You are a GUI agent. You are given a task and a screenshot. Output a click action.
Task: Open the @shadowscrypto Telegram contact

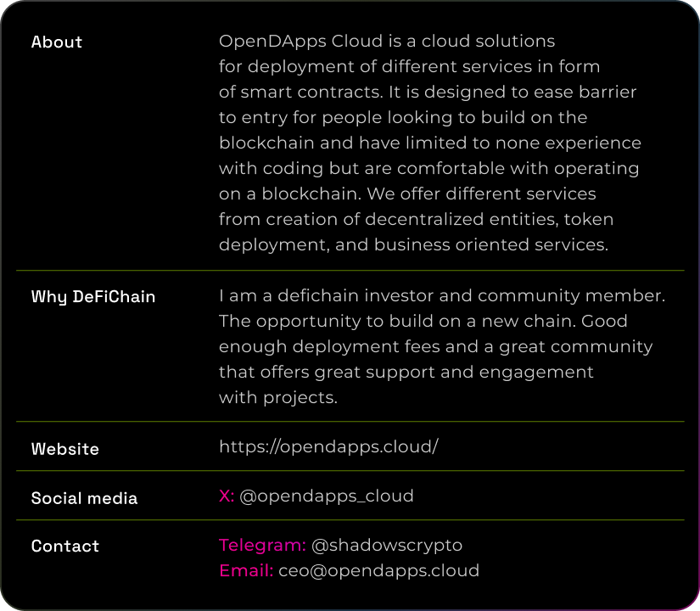[x=387, y=546]
